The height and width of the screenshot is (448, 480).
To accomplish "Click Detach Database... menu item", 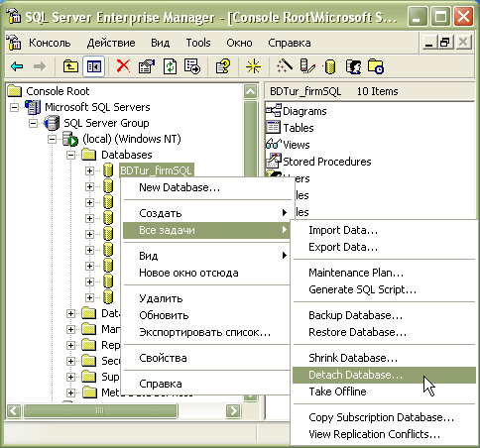I will click(384, 375).
